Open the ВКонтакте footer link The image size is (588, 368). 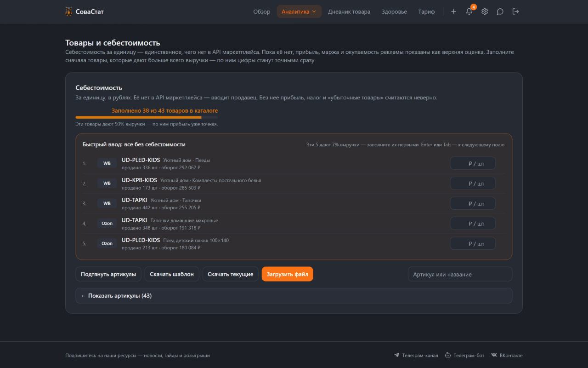(507, 355)
